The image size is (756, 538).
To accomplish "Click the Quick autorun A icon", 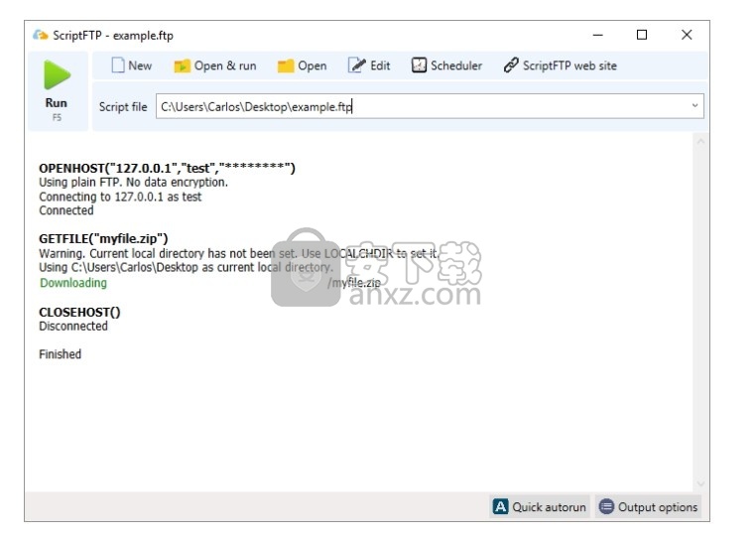I will click(x=500, y=506).
